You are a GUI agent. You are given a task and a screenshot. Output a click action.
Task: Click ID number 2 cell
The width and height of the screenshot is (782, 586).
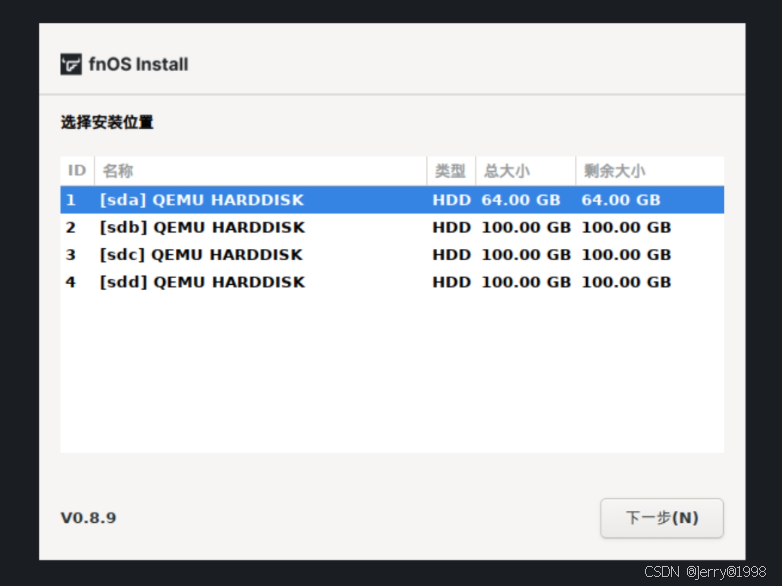pos(71,227)
